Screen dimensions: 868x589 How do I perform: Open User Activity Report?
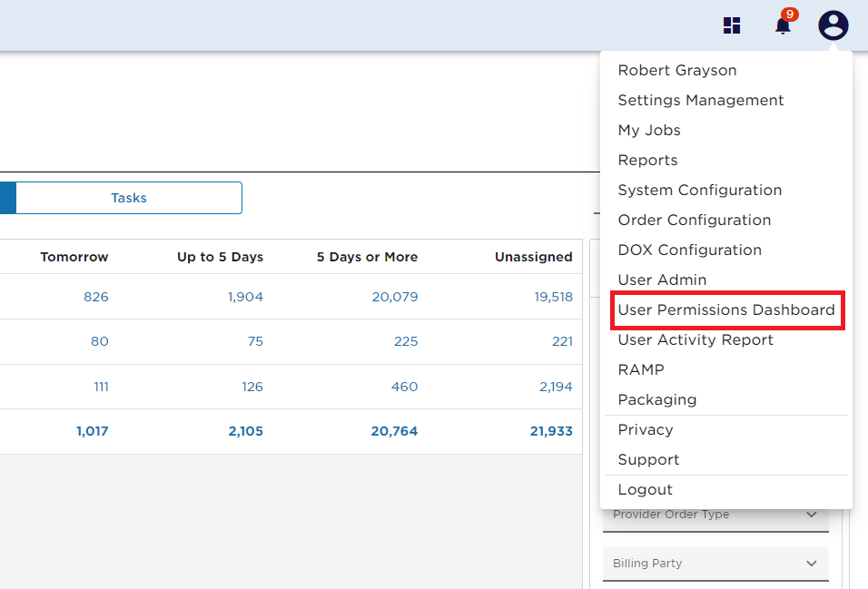(x=695, y=339)
